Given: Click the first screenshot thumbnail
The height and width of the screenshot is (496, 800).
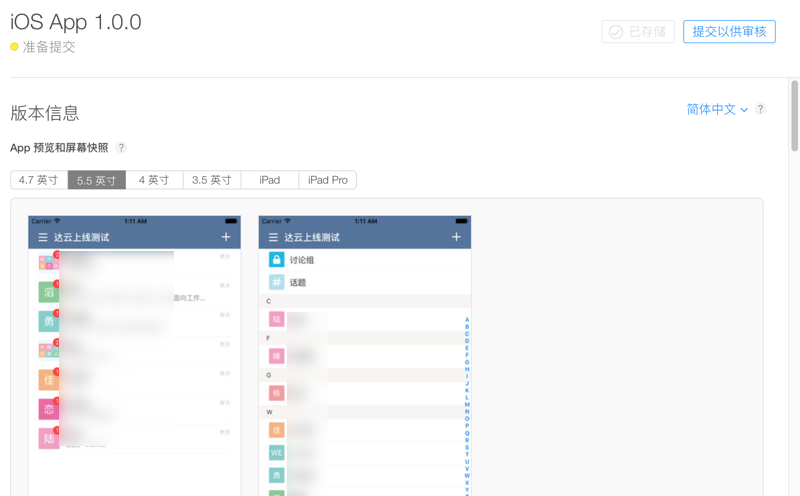Looking at the screenshot, I should point(134,356).
